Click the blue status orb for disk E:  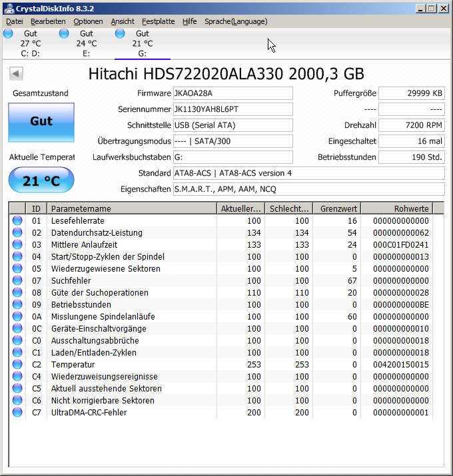click(64, 33)
